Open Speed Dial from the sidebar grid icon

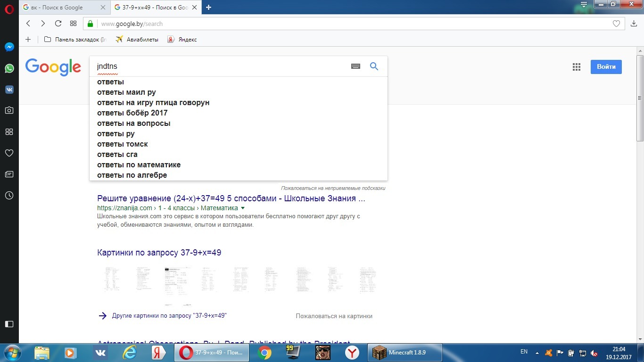coord(9,132)
